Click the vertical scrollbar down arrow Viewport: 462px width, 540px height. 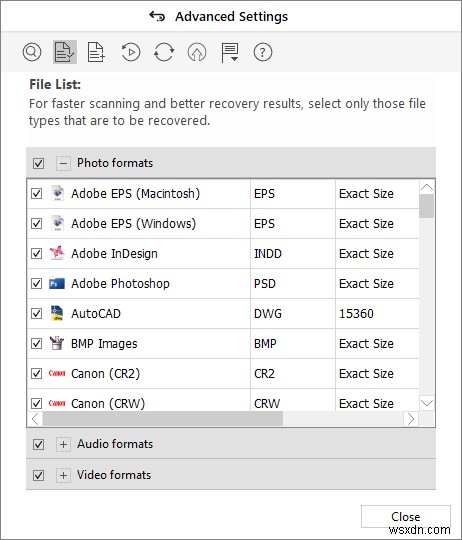click(x=427, y=403)
